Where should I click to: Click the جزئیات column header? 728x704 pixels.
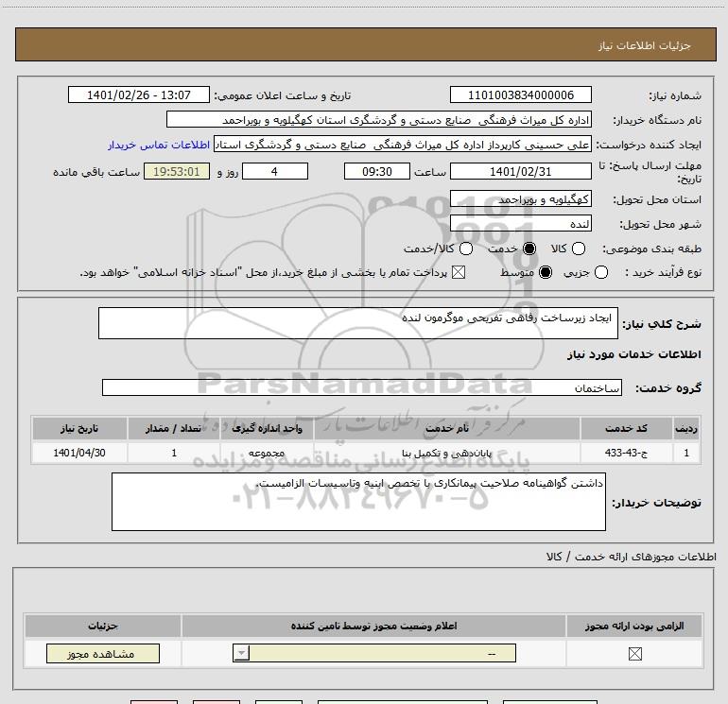click(103, 626)
